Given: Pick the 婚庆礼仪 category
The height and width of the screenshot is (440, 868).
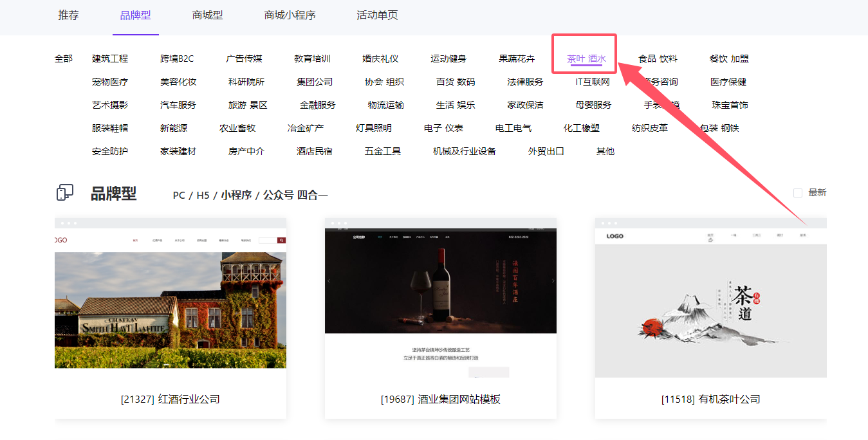Looking at the screenshot, I should tap(380, 59).
